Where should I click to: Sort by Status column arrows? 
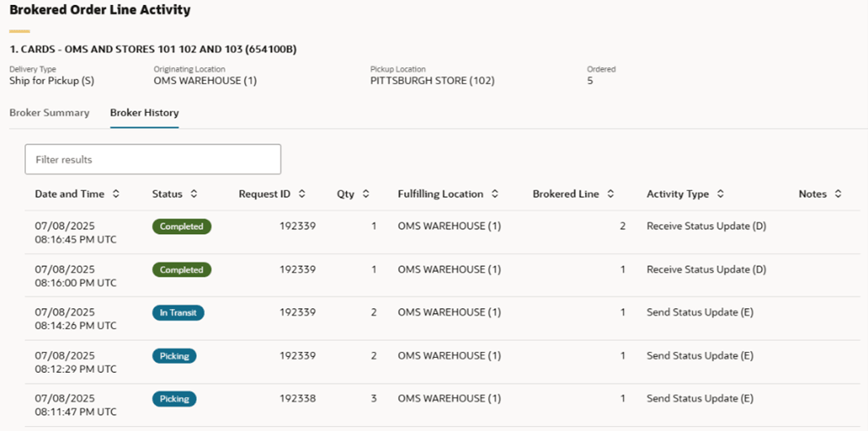(193, 193)
